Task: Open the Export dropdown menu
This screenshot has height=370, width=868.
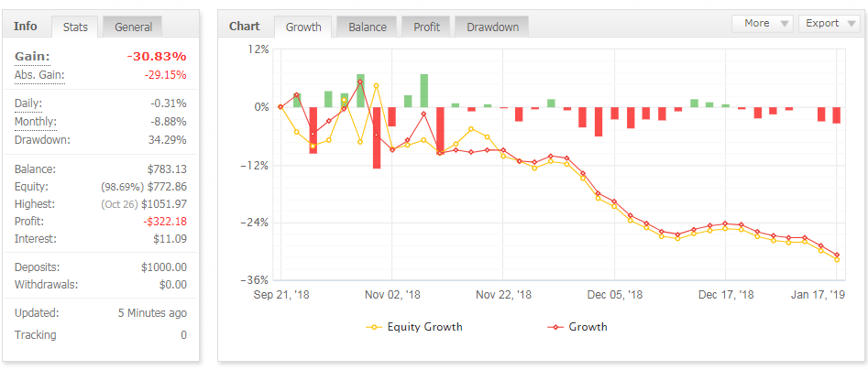Action: tap(828, 24)
